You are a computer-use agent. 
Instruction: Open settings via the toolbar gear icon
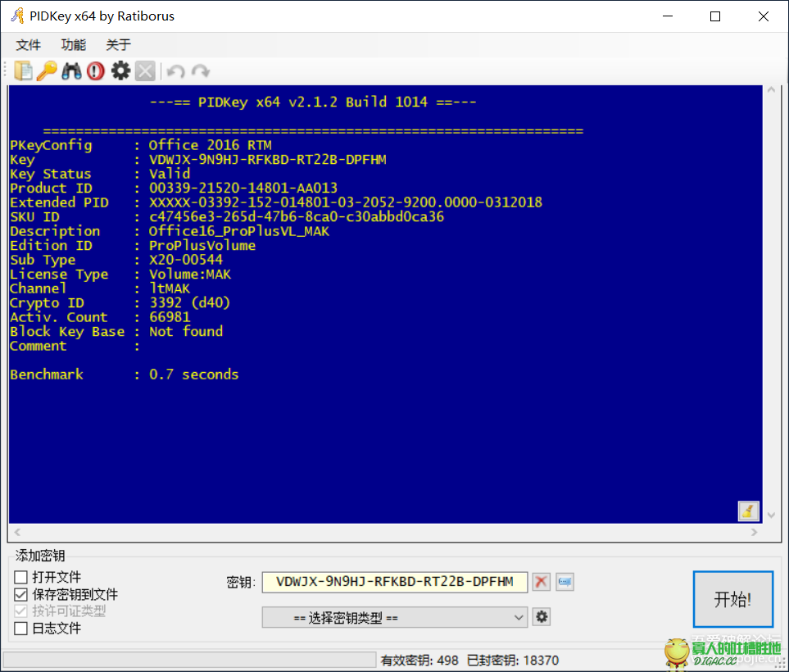120,71
